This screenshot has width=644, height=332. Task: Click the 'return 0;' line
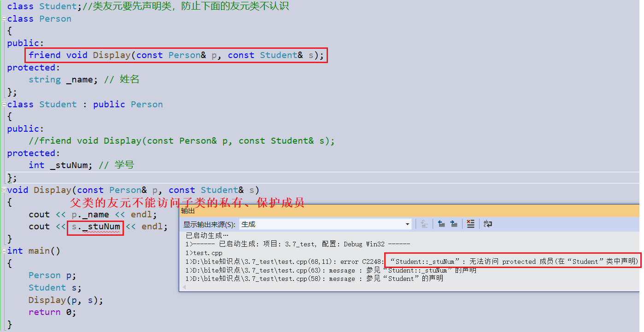pos(52,312)
